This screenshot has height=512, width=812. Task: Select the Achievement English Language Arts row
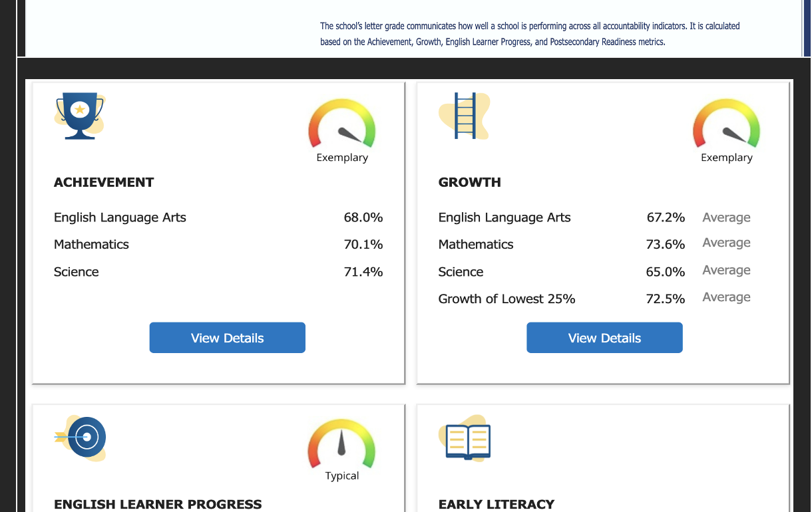218,217
